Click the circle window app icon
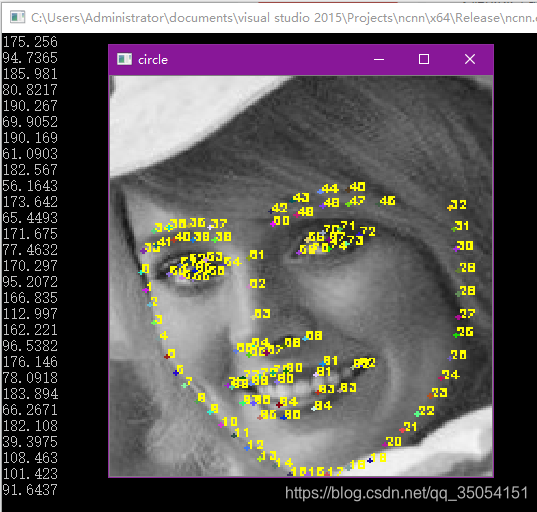The height and width of the screenshot is (512, 537). click(x=124, y=59)
